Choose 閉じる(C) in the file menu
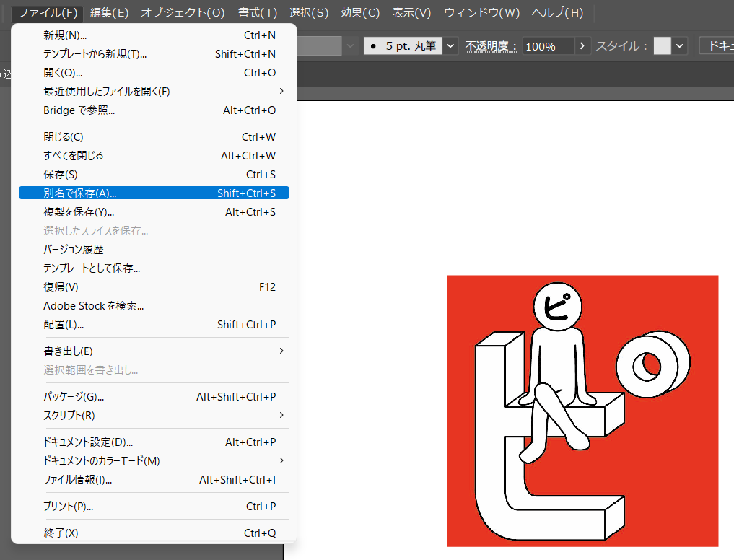 (x=154, y=136)
